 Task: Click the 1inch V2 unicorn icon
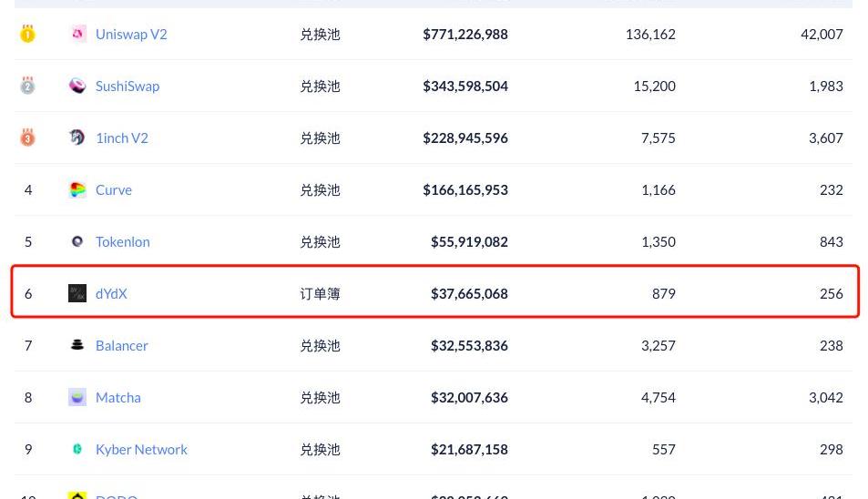(x=77, y=137)
